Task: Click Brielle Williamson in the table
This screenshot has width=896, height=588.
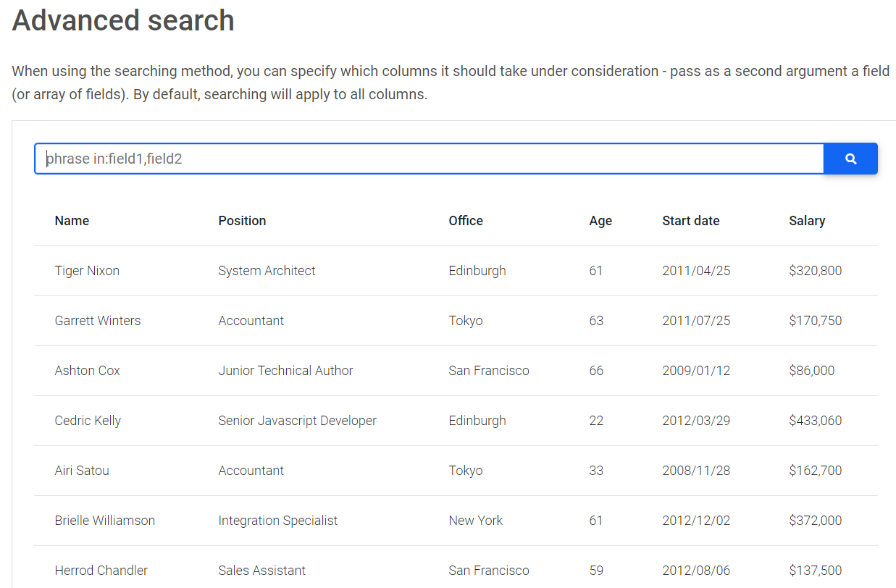Action: (x=104, y=521)
